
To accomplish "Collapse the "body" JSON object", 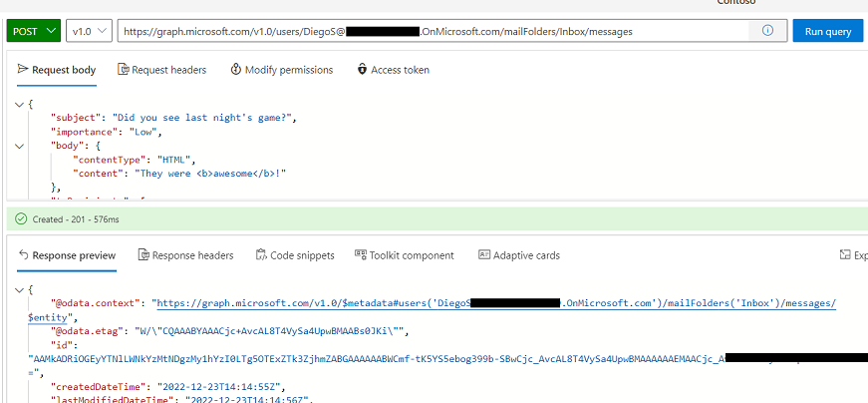I will coord(19,147).
